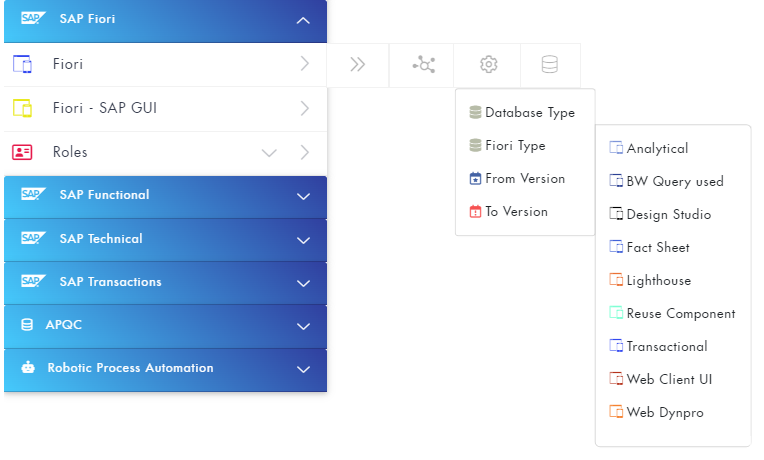The width and height of the screenshot is (764, 460).
Task: Expand the SAP Technical section chevron
Action: [303, 241]
